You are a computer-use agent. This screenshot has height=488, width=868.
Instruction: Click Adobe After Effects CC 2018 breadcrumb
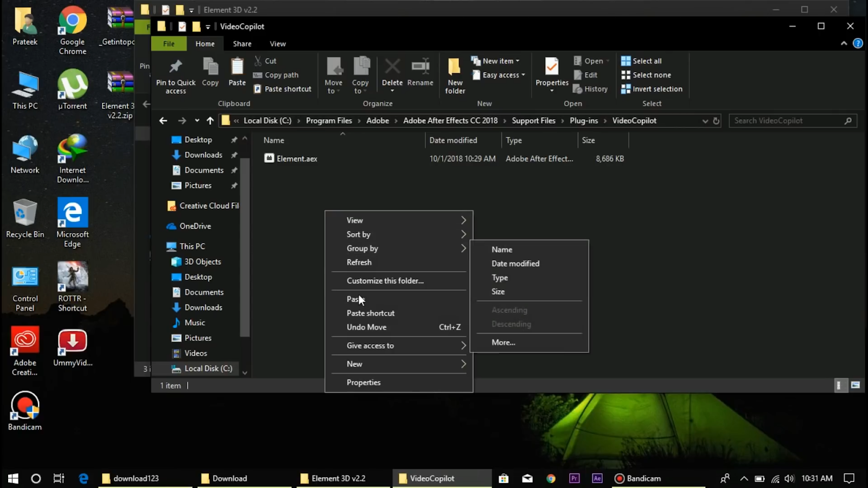(450, 120)
